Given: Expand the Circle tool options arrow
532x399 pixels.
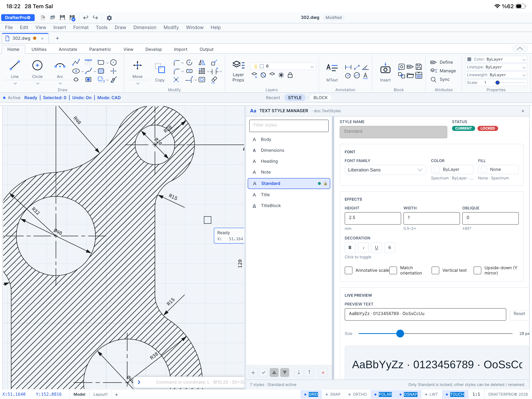Looking at the screenshot, I should (38, 83).
